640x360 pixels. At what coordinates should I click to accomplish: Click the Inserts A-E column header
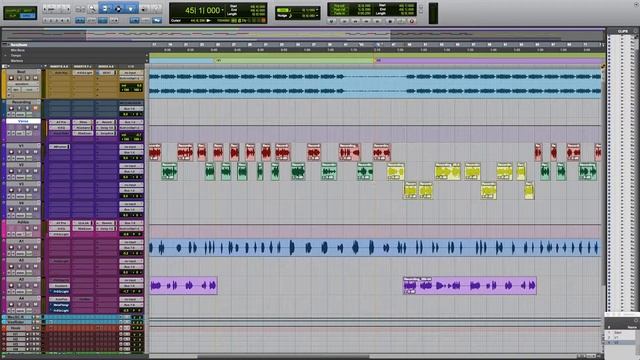coord(59,66)
